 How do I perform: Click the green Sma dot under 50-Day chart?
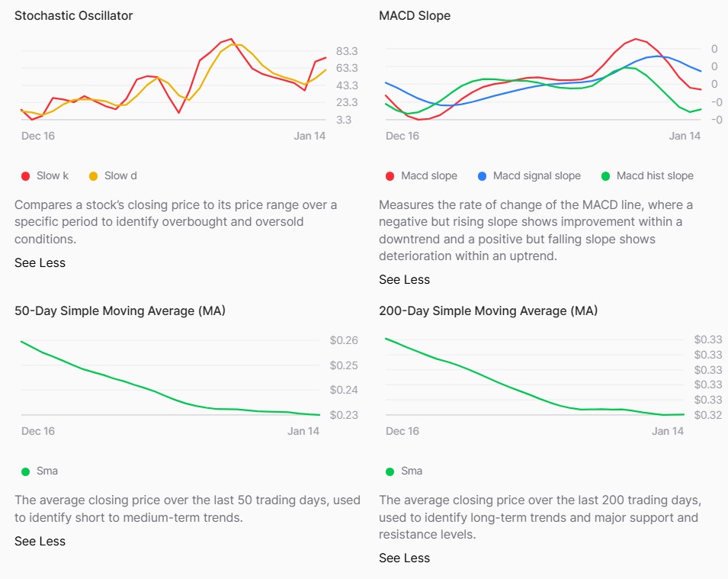(26, 471)
